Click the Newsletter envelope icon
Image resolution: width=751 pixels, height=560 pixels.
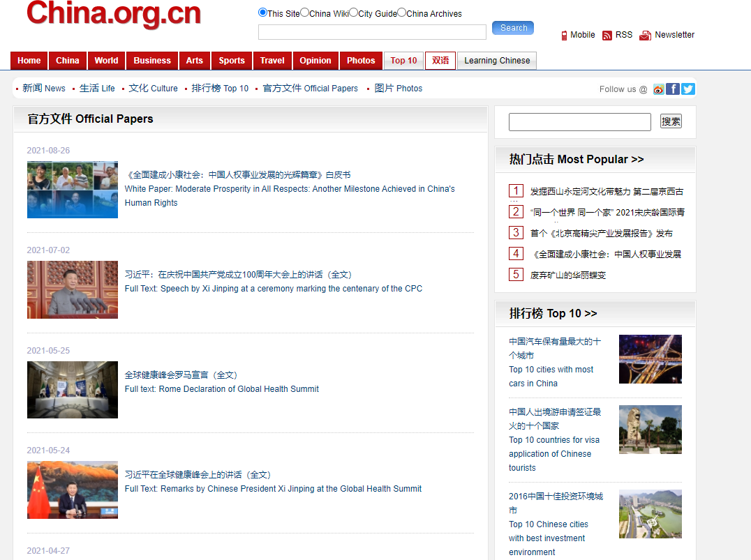pyautogui.click(x=645, y=36)
